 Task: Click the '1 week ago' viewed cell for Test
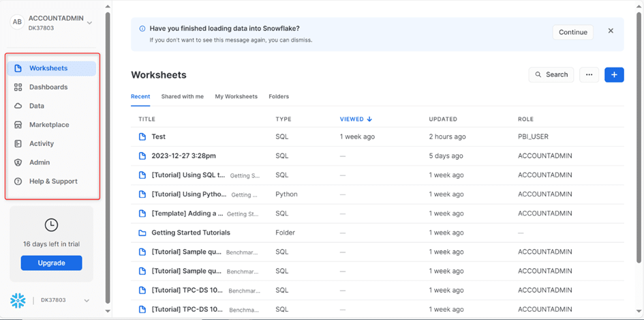tap(357, 137)
